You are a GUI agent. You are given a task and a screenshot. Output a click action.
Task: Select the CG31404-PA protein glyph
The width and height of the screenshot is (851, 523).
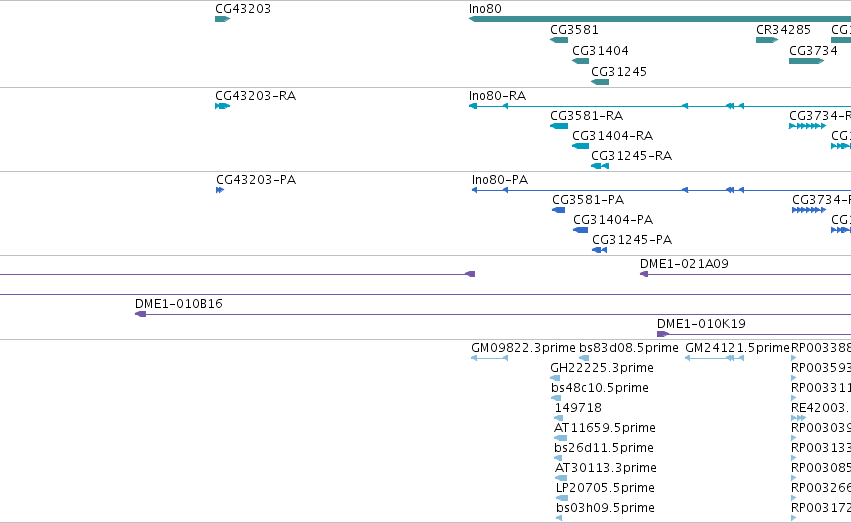coord(581,230)
